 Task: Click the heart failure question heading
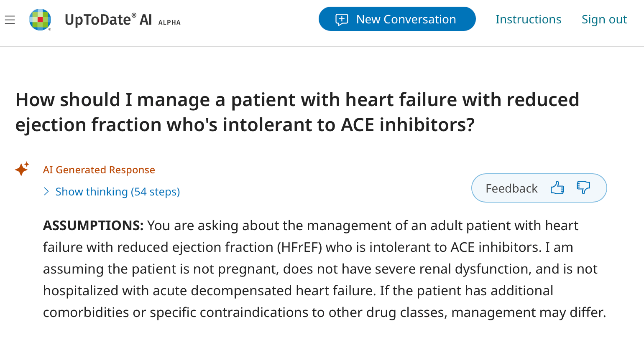[297, 112]
